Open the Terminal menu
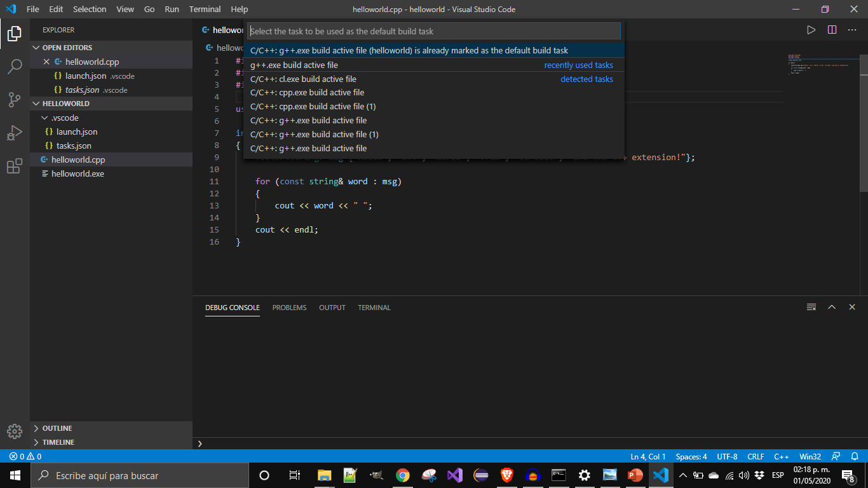The height and width of the screenshot is (488, 868). coord(205,9)
